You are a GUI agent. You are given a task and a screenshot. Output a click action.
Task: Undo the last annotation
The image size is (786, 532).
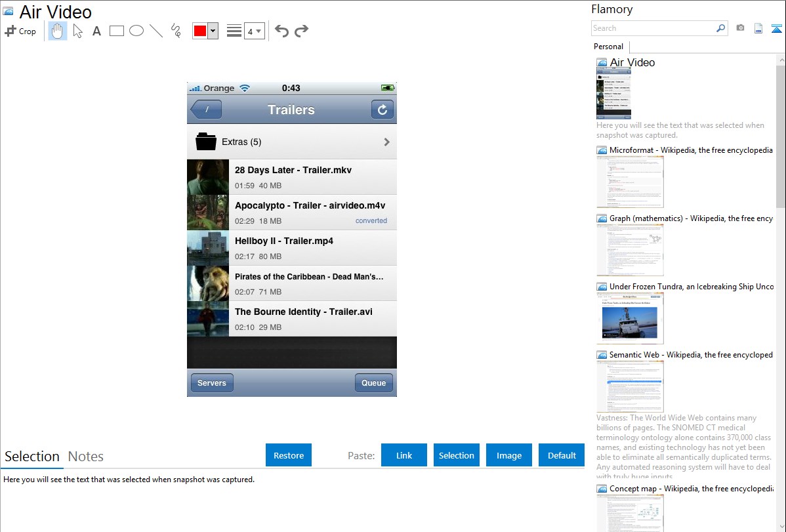[x=281, y=31]
